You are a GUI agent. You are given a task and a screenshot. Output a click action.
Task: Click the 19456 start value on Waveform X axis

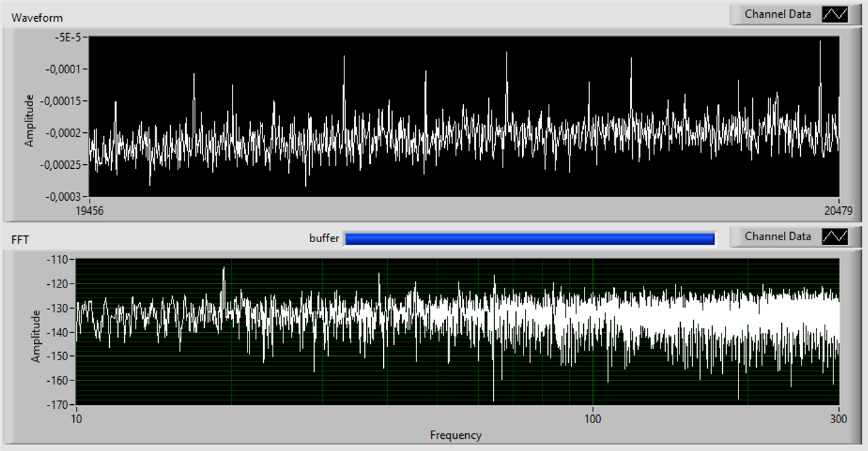click(x=91, y=211)
